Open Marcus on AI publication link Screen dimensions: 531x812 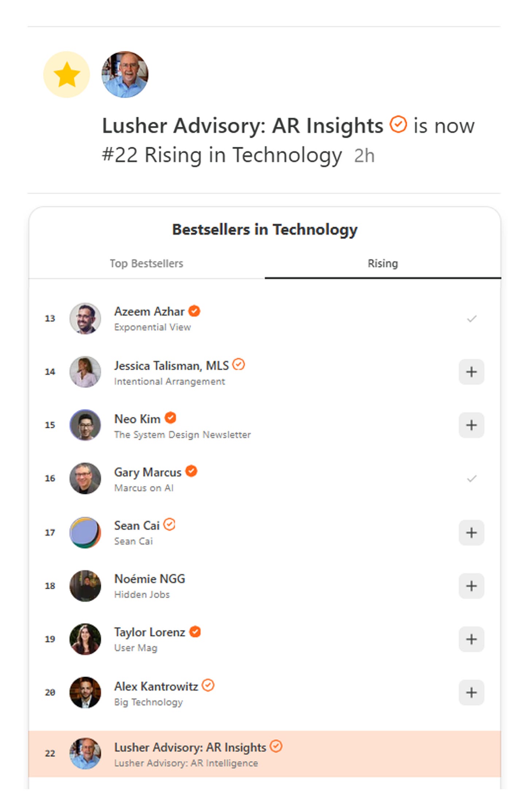click(144, 488)
